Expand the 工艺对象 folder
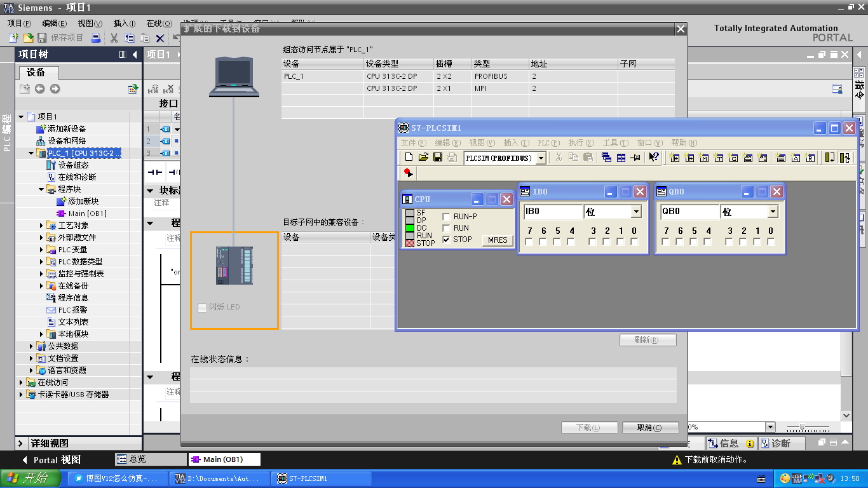 click(41, 226)
